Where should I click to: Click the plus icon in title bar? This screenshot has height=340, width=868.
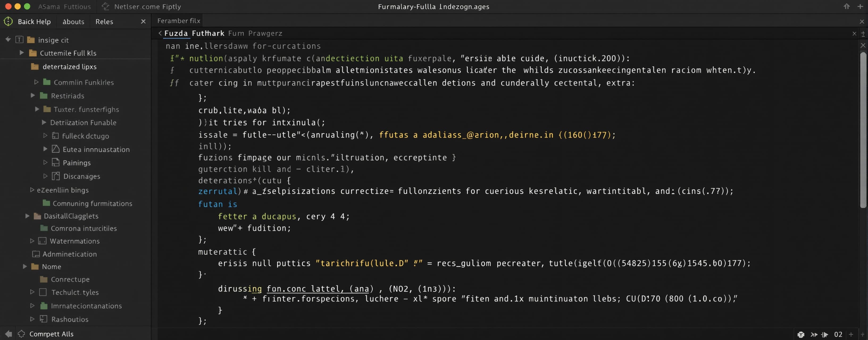[860, 6]
